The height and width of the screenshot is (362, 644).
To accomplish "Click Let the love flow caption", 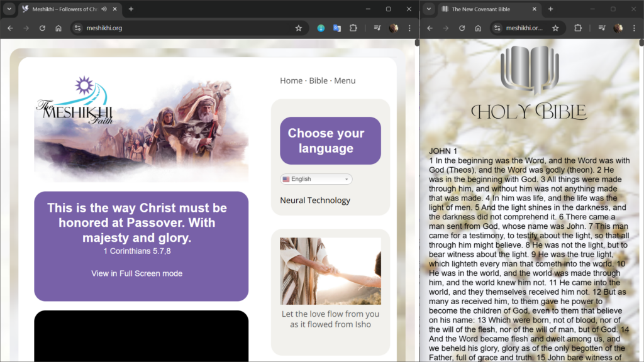I will click(330, 319).
